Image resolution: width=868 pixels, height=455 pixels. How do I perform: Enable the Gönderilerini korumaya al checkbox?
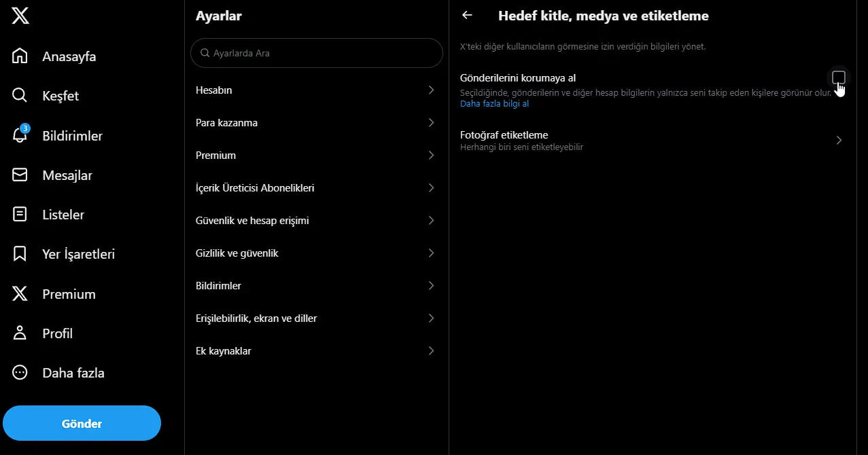coord(838,77)
